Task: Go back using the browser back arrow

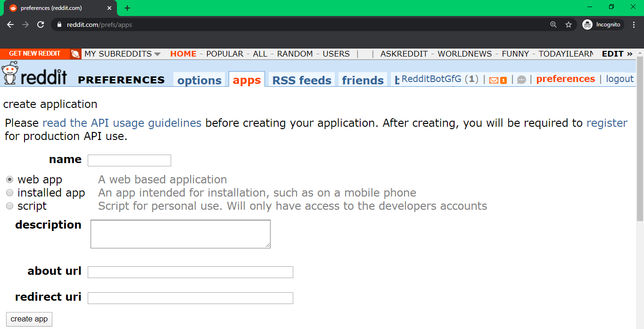Action: tap(10, 25)
